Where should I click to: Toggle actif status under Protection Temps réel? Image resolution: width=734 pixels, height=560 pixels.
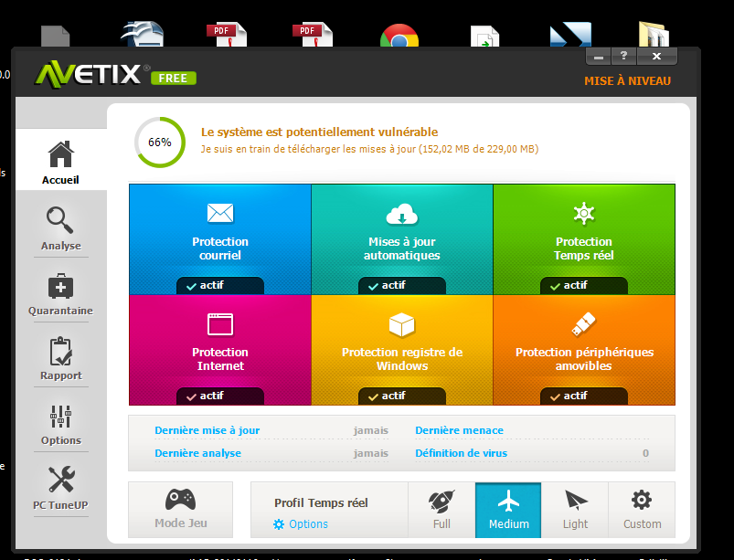pos(584,285)
